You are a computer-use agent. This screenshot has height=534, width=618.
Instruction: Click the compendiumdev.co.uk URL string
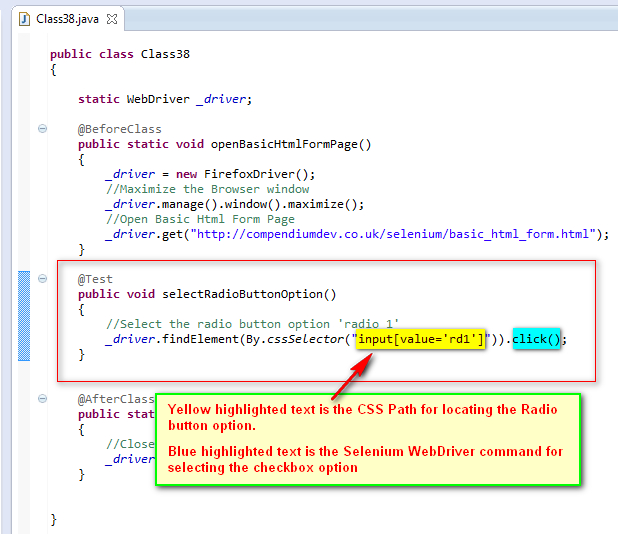coord(393,234)
